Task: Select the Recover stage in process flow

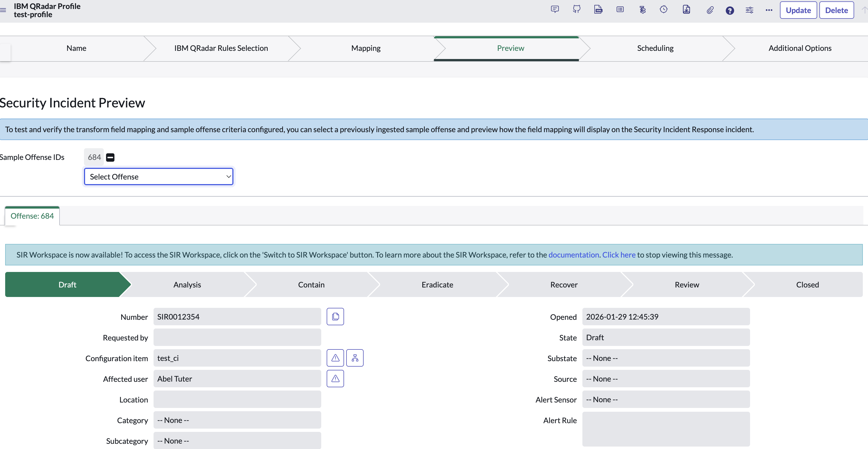Action: (564, 284)
